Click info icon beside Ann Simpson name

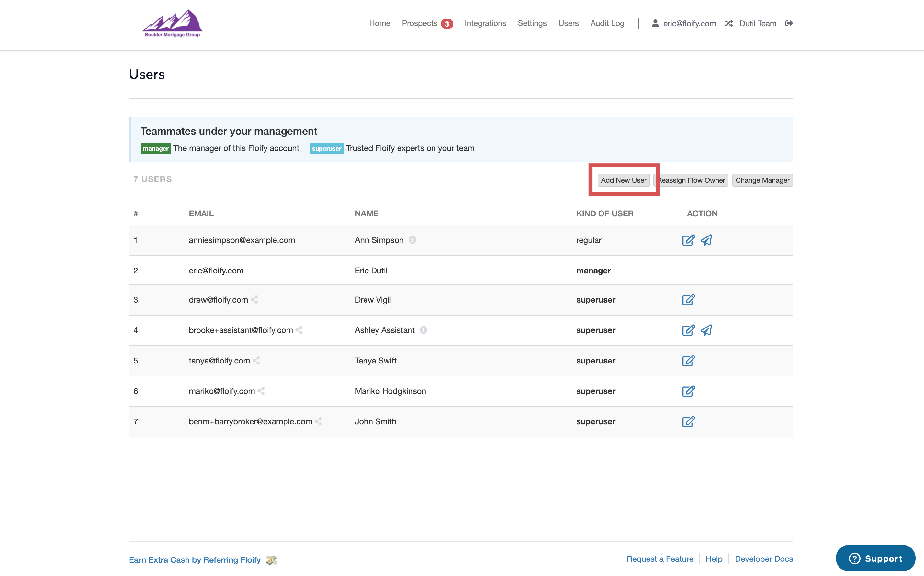pyautogui.click(x=412, y=240)
